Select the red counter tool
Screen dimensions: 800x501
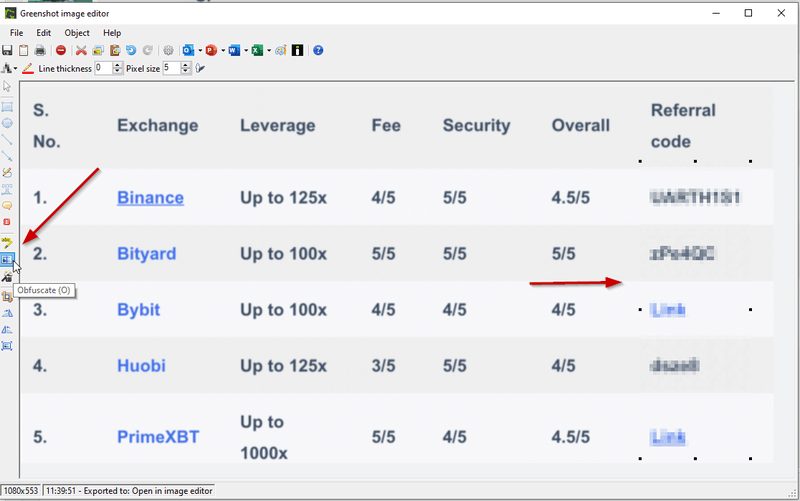[x=7, y=222]
